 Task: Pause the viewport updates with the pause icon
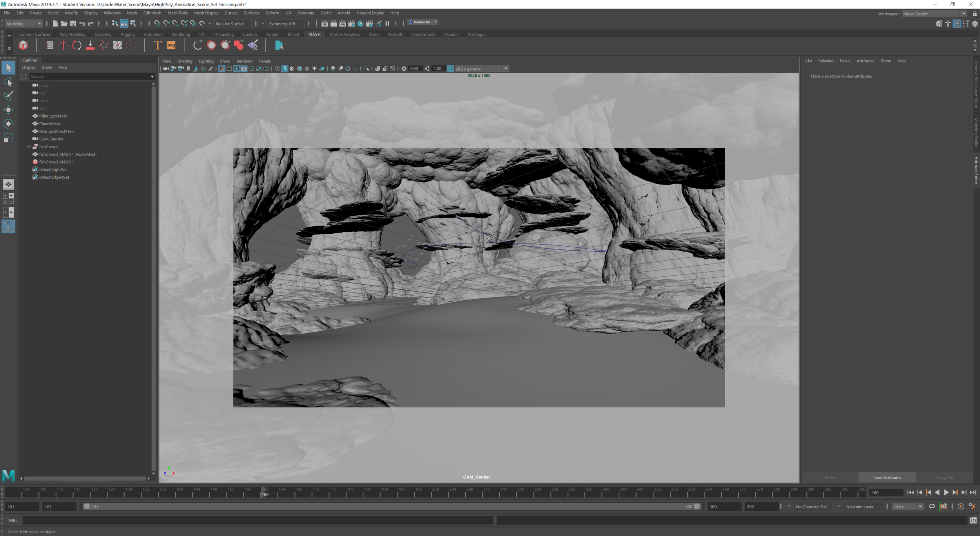click(x=387, y=24)
